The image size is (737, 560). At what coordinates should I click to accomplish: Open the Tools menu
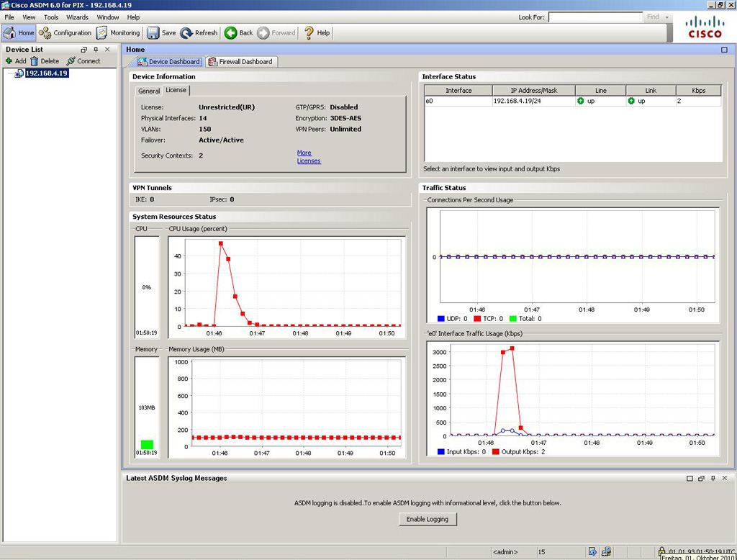[51, 17]
